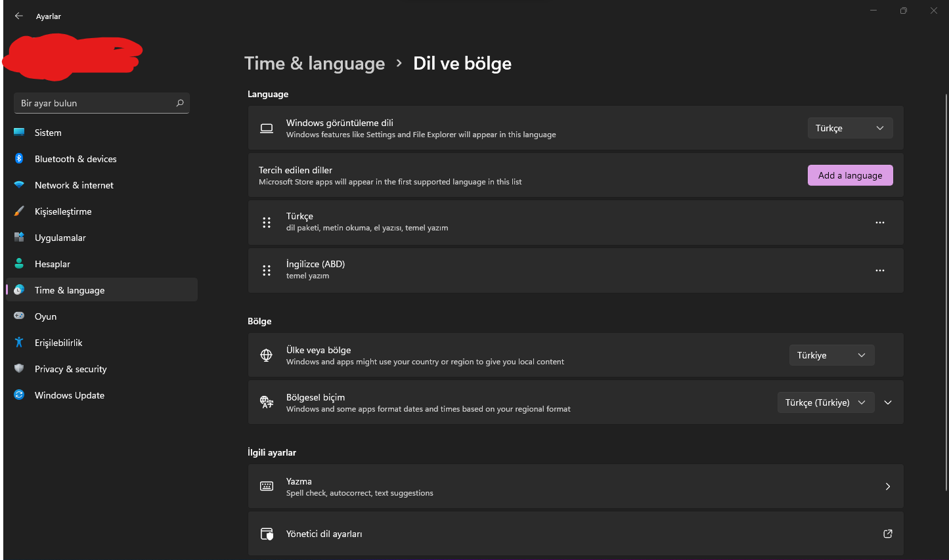
Task: Open Yönetici dil ayarları external link icon
Action: pyautogui.click(x=887, y=534)
